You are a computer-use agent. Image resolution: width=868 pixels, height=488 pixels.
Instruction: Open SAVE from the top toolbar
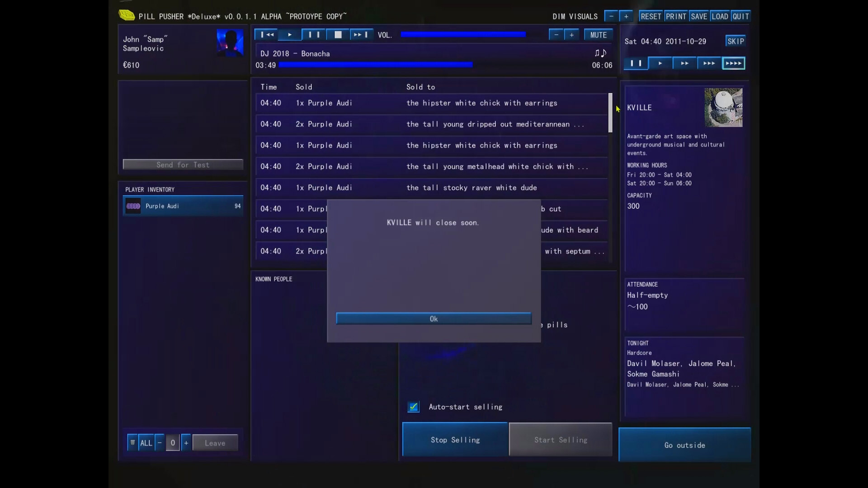[x=698, y=16]
